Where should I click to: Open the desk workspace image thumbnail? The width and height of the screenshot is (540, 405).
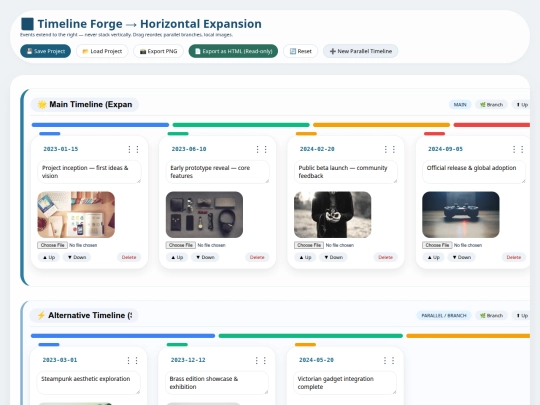point(76,215)
